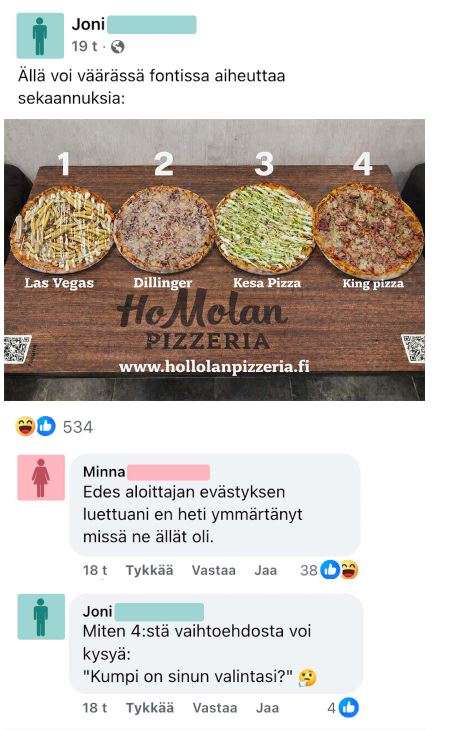Click the like icon beside 38 reactions
The height and width of the screenshot is (730, 470).
[x=330, y=570]
